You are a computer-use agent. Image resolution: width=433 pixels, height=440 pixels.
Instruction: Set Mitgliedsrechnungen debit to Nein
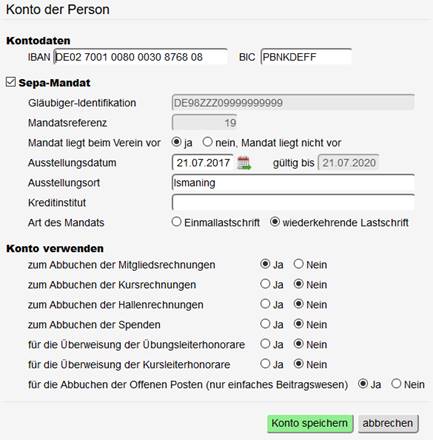tap(298, 264)
